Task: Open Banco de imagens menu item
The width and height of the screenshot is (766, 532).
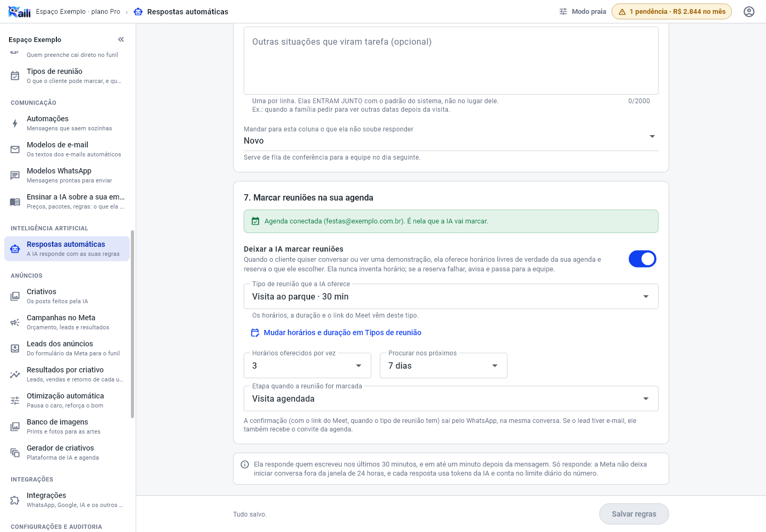Action: pos(67,427)
